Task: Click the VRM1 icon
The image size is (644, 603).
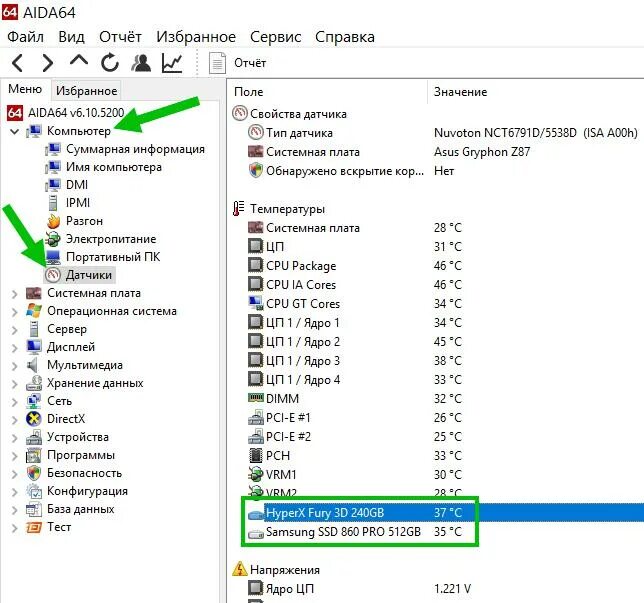Action: coord(255,474)
